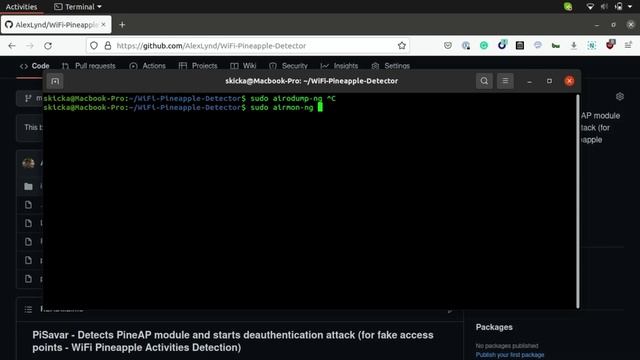The height and width of the screenshot is (360, 640).
Task: Click the shield tracking protection icon
Action: 94,46
